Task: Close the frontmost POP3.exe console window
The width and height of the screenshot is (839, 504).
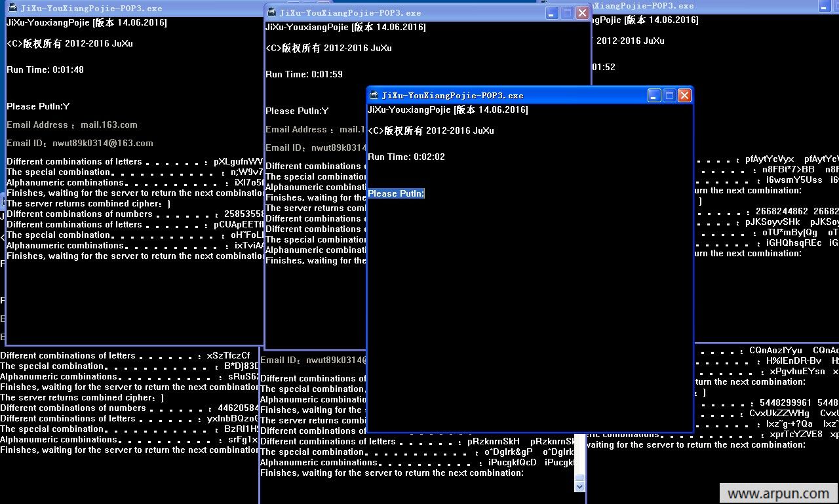Action: pyautogui.click(x=684, y=96)
